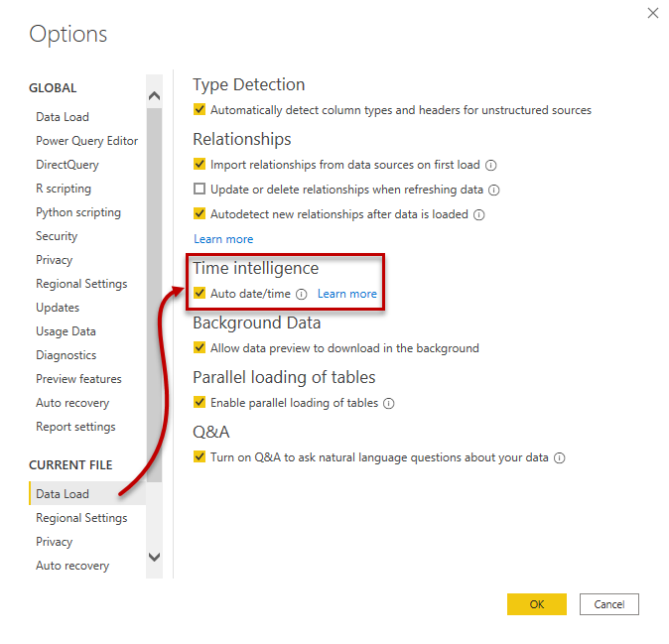Open Python scripting options
The image size is (669, 644).
click(x=78, y=212)
